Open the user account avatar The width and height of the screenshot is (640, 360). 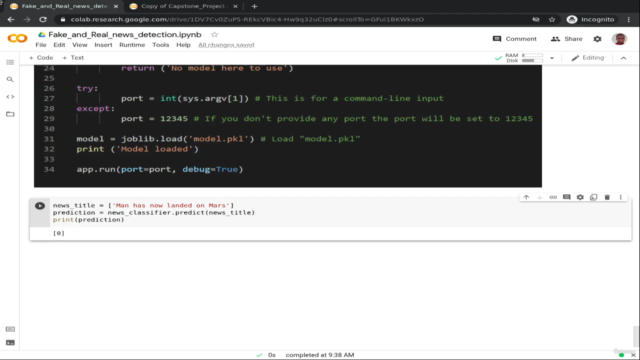[619, 39]
